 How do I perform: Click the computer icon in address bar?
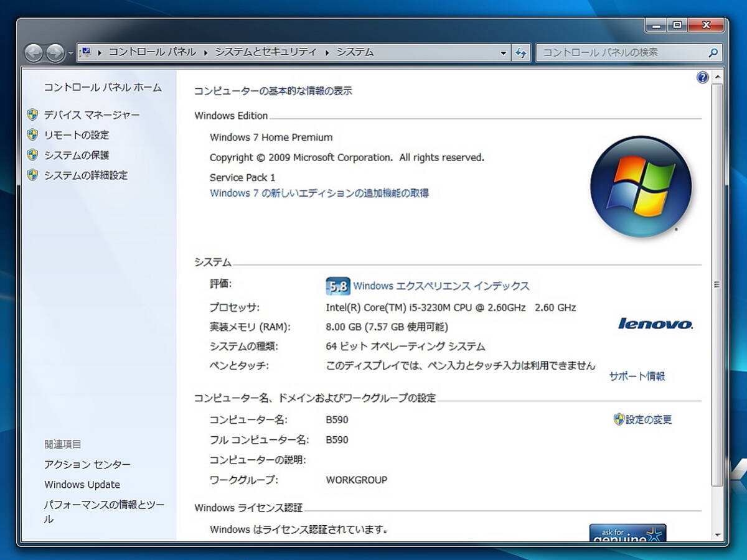[x=86, y=52]
